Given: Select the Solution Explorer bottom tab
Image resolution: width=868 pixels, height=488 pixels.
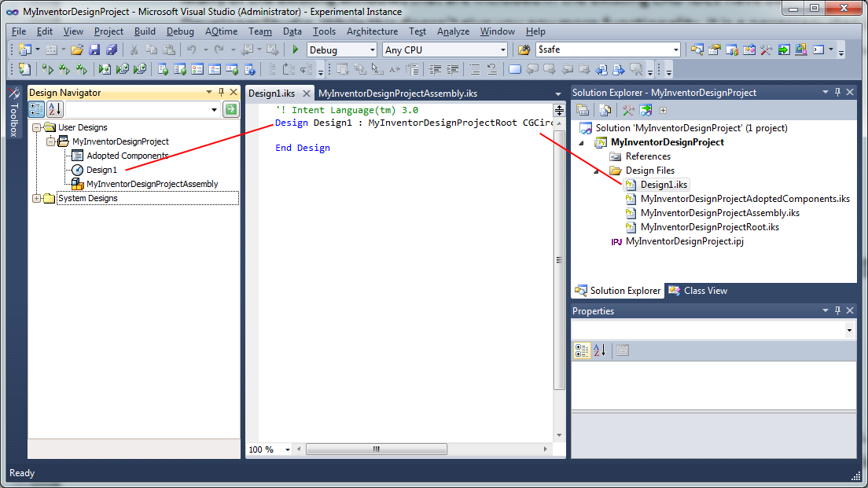Looking at the screenshot, I should coord(618,291).
